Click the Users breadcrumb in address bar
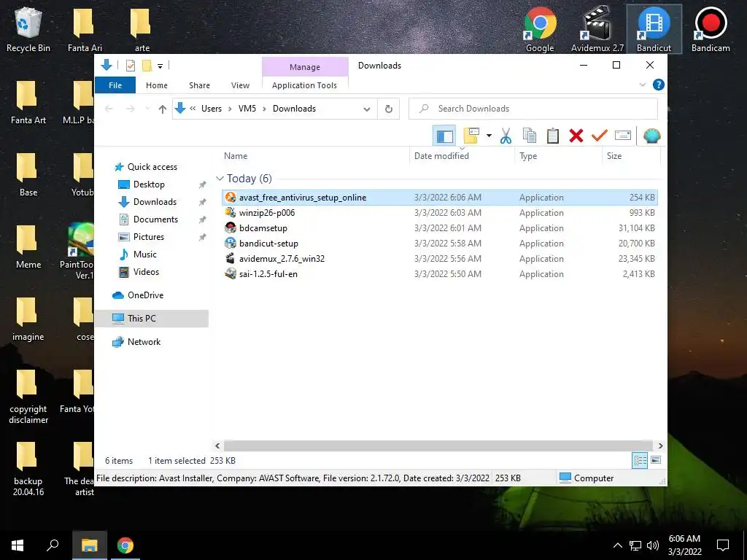This screenshot has width=747, height=560. click(212, 109)
